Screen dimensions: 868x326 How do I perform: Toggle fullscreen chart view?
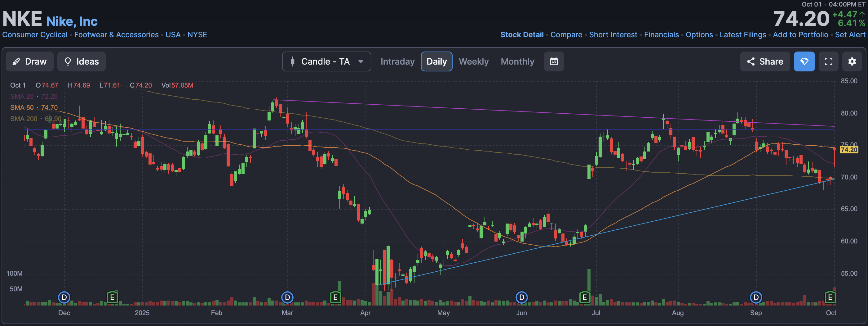(828, 61)
